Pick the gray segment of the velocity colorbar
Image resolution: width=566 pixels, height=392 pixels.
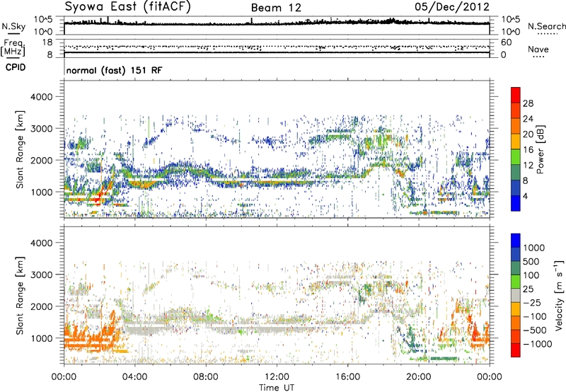click(x=516, y=295)
